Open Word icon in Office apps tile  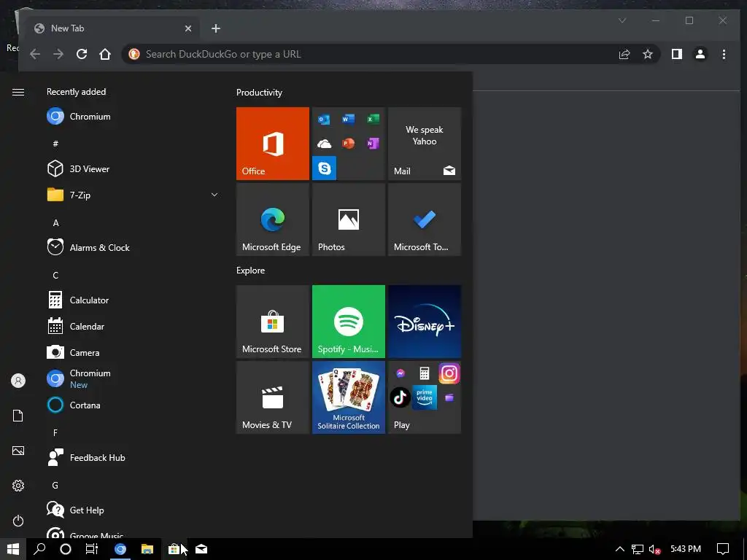[348, 119]
